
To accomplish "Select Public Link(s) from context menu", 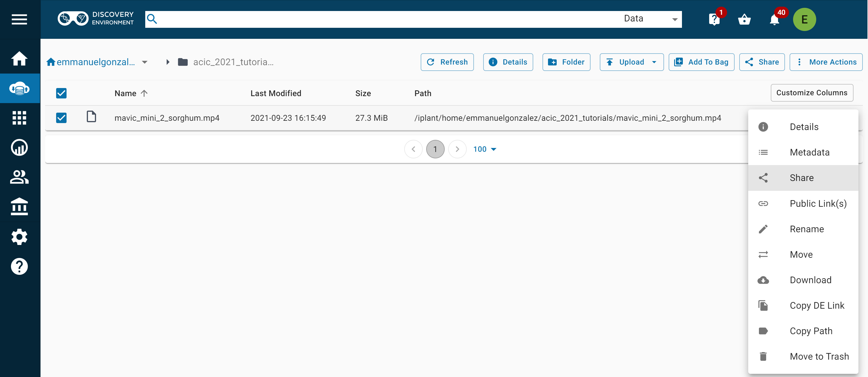I will tap(818, 203).
